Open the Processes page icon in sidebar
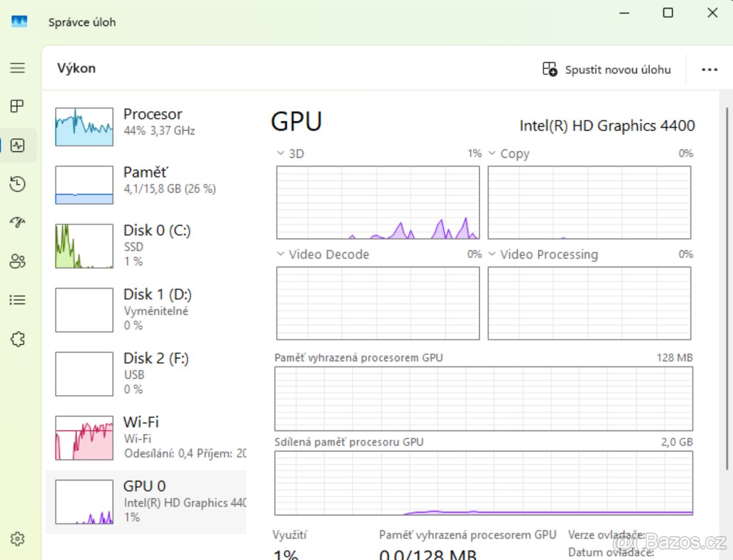This screenshot has width=733, height=560. (x=18, y=106)
